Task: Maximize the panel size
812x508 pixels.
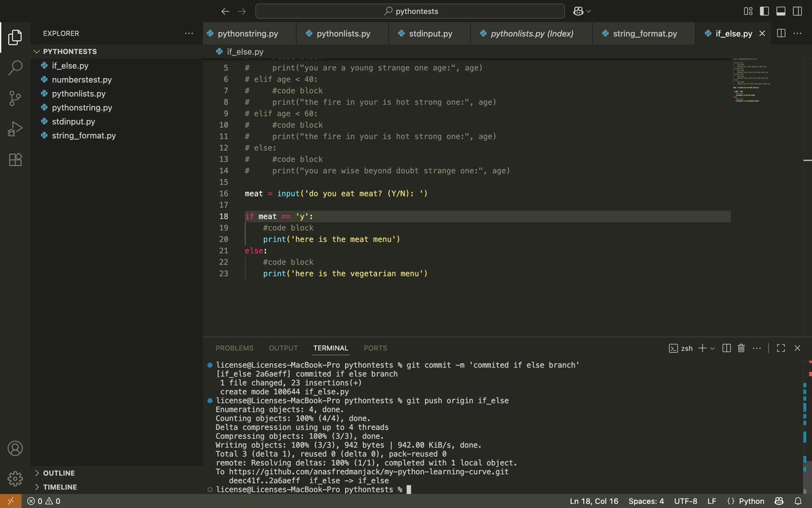Action: pos(781,348)
